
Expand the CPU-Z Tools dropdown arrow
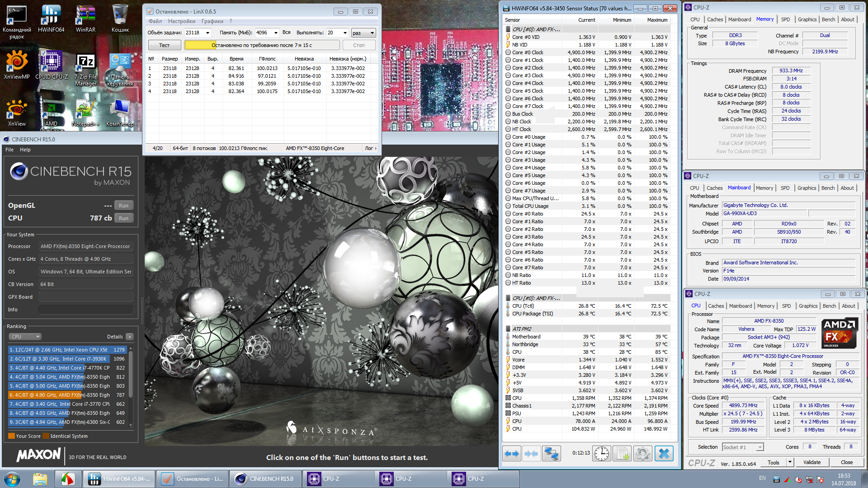point(790,462)
